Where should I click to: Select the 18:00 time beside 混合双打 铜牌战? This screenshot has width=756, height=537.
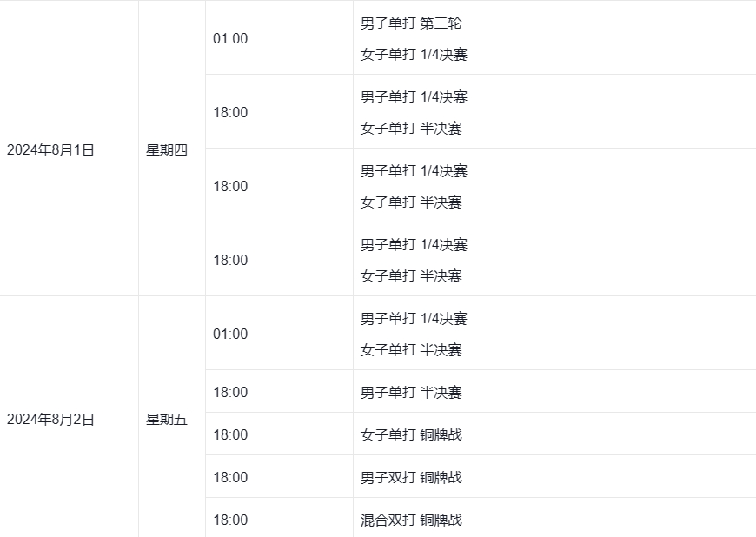click(x=230, y=520)
